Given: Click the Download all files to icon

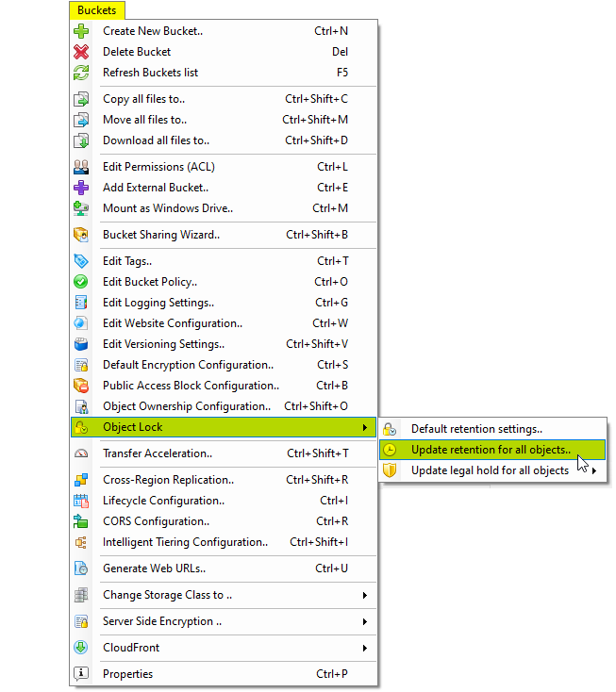Looking at the screenshot, I should tap(81, 140).
